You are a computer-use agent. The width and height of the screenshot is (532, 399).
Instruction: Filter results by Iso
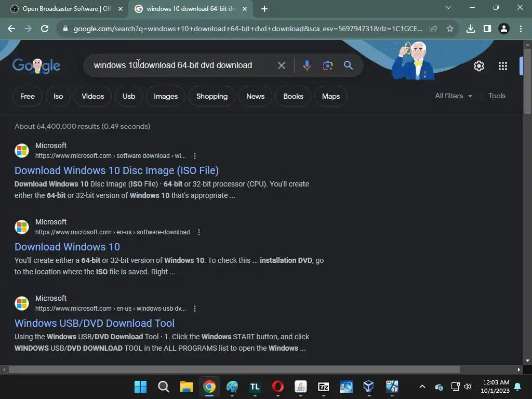click(58, 96)
